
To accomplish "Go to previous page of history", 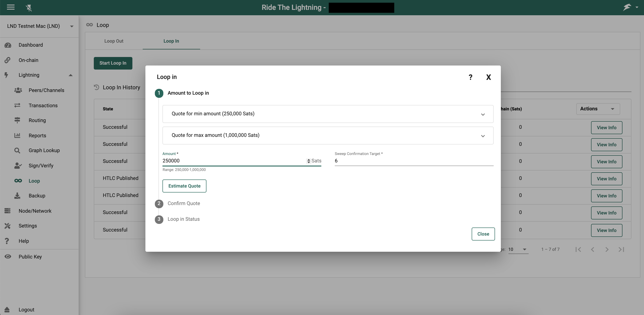I will click(592, 249).
